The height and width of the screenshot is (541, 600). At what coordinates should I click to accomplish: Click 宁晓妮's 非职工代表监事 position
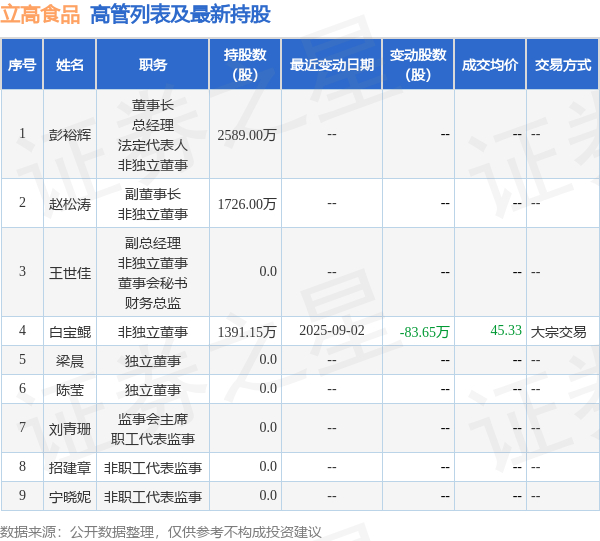pyautogui.click(x=153, y=497)
